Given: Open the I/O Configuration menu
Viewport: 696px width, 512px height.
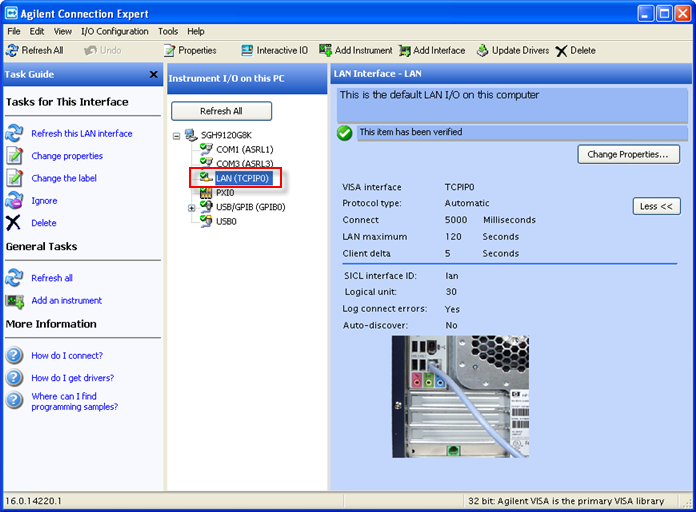Looking at the screenshot, I should pyautogui.click(x=115, y=31).
